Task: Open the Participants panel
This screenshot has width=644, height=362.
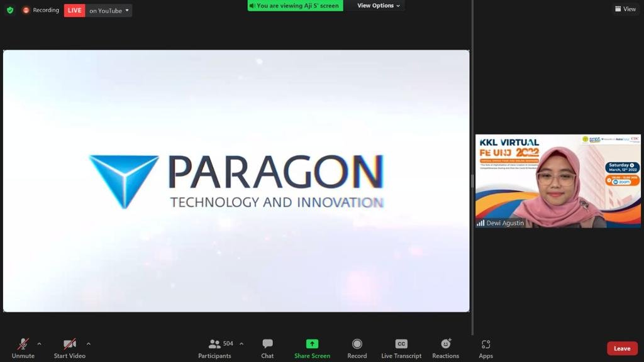Action: (214, 348)
